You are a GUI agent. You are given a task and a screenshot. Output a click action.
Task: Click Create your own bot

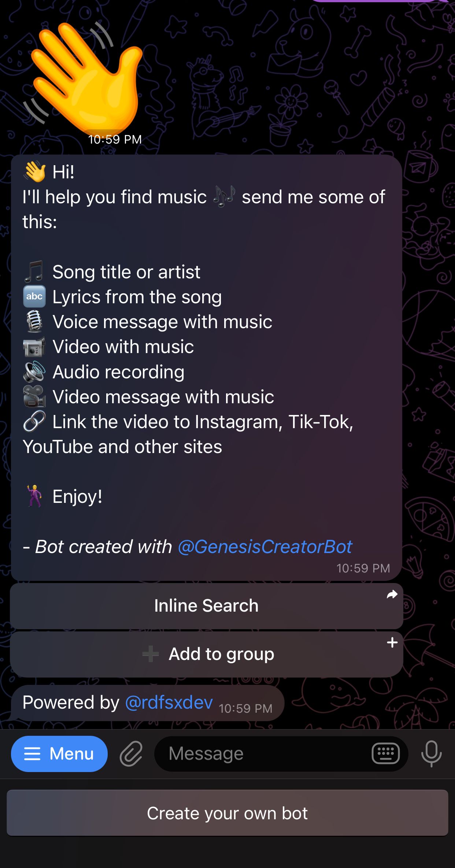(227, 813)
